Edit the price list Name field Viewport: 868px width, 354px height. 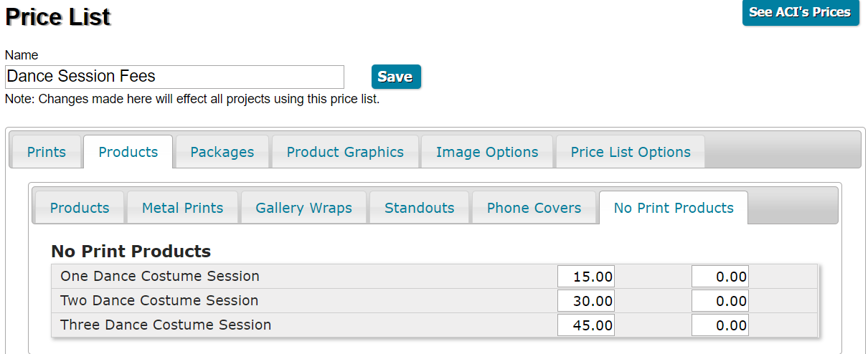(174, 77)
